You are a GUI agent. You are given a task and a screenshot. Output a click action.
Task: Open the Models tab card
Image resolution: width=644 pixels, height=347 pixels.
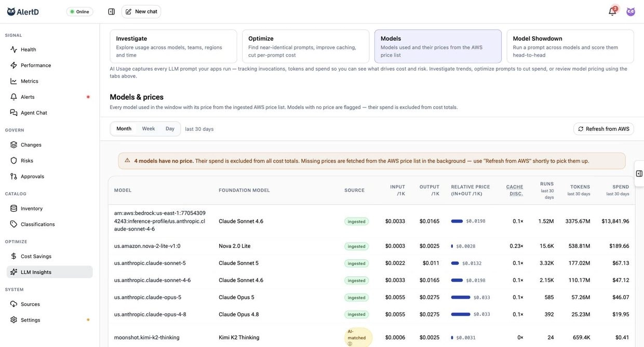(438, 46)
